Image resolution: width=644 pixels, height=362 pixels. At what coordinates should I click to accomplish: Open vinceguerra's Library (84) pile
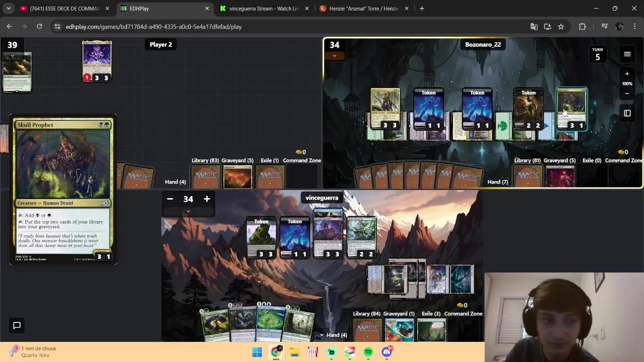click(x=366, y=329)
